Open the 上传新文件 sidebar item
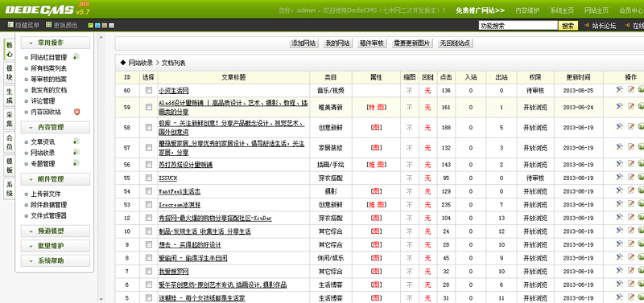This screenshot has height=303, width=644. coord(46,194)
